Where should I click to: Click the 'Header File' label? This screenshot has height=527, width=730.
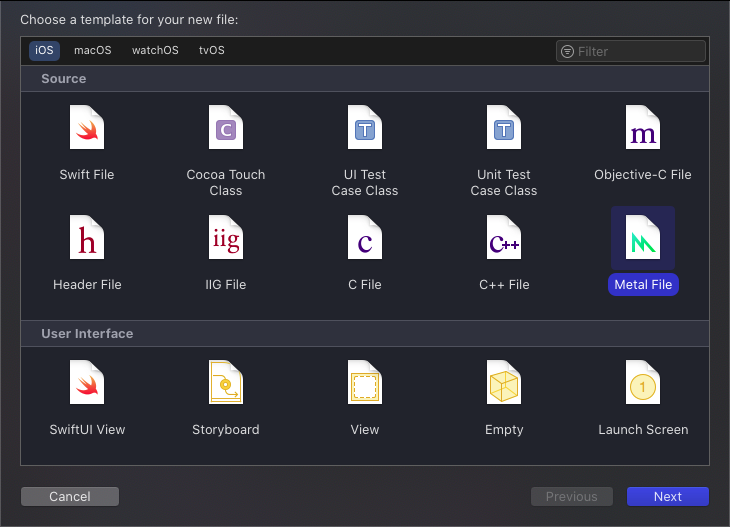coord(87,284)
